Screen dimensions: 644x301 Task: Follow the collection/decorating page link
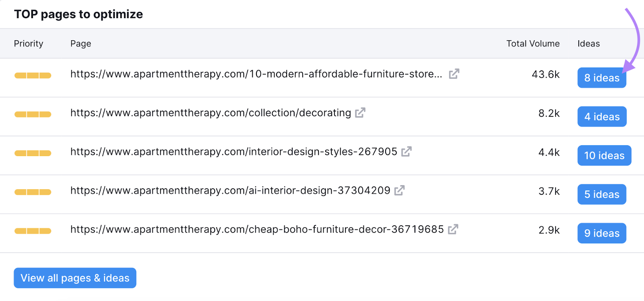211,113
